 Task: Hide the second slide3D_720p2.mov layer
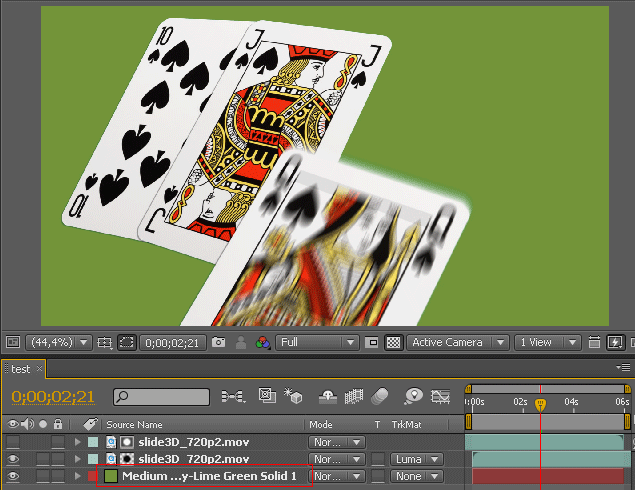tap(13, 459)
